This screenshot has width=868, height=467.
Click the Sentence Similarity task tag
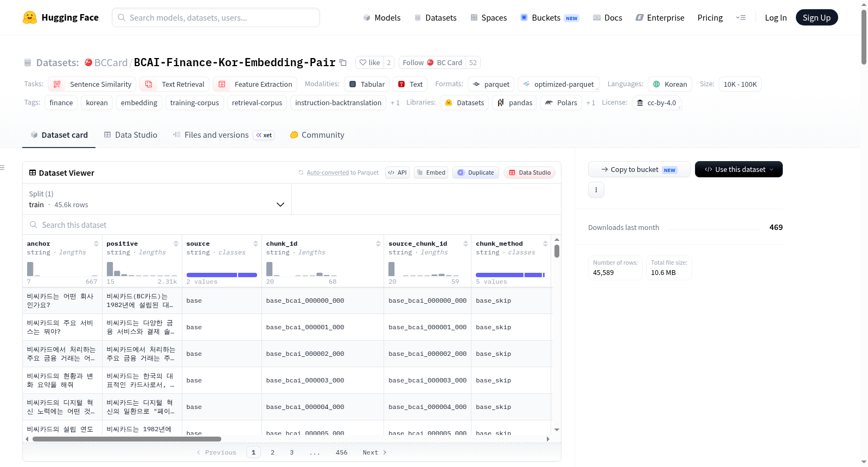[92, 84]
